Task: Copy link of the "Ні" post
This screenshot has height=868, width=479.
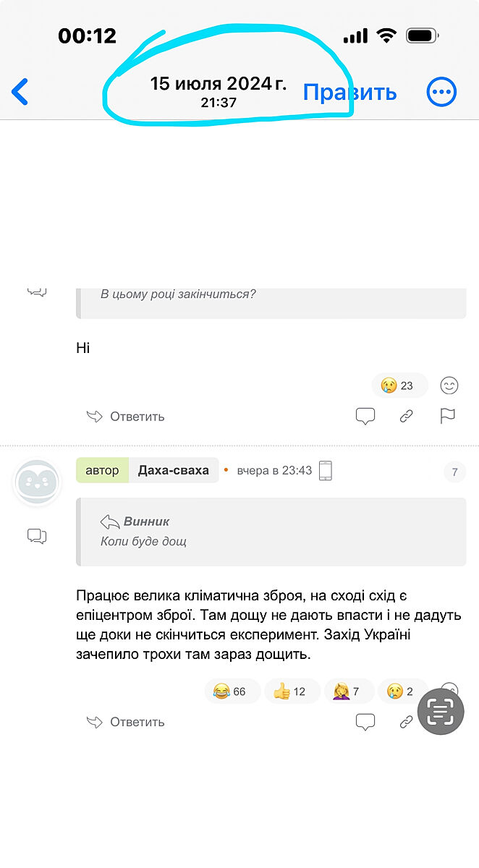Action: [407, 416]
